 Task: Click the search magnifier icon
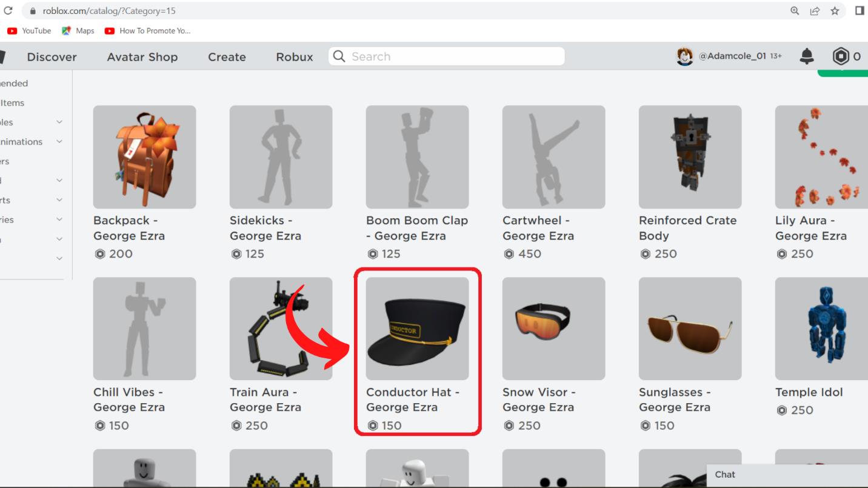coord(339,56)
